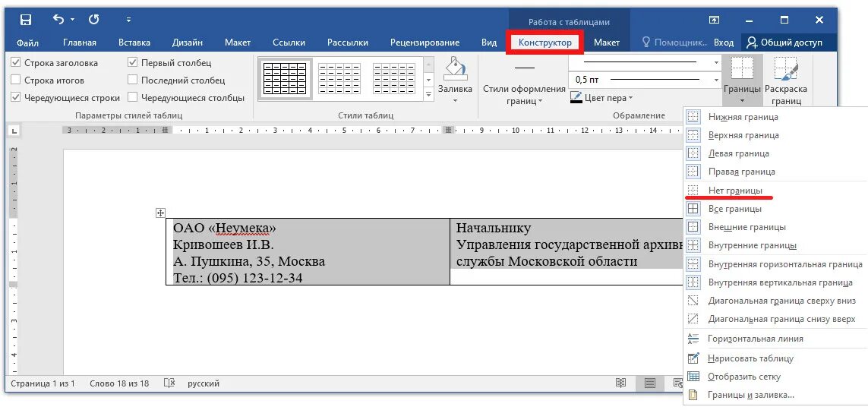Choose Нарисовать таблицу menu item

[775, 358]
